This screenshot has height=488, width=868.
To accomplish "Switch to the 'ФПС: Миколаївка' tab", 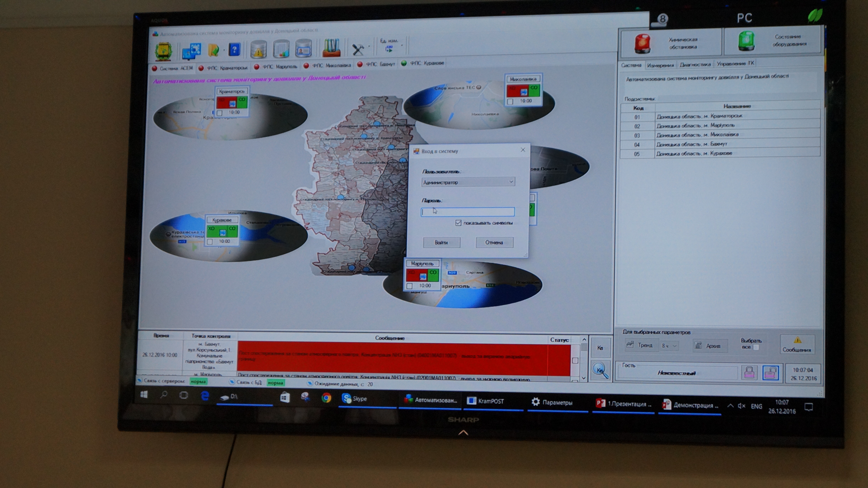I will [x=327, y=65].
